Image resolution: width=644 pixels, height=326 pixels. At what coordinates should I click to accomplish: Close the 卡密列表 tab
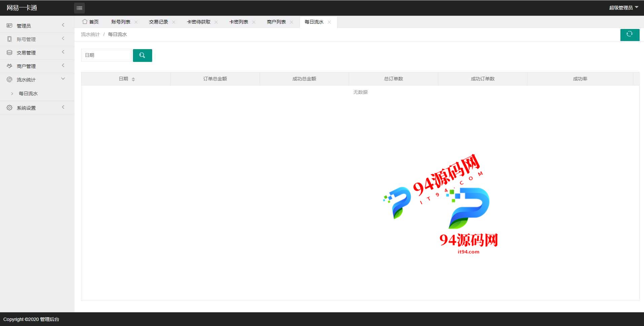click(254, 22)
